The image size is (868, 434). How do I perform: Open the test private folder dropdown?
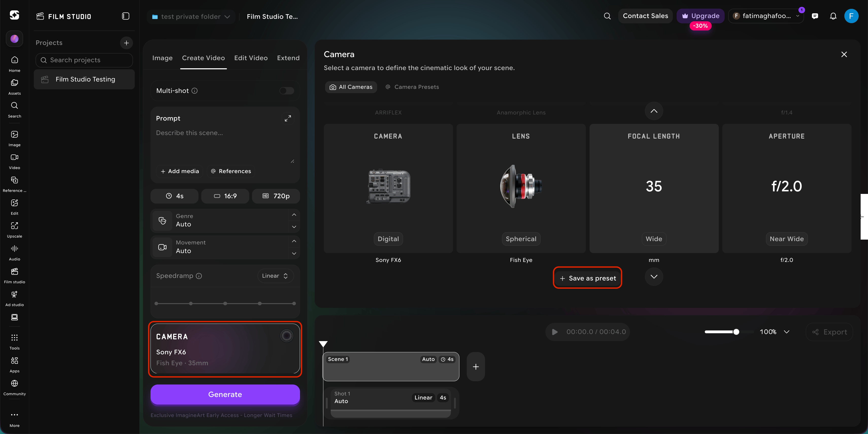[191, 16]
